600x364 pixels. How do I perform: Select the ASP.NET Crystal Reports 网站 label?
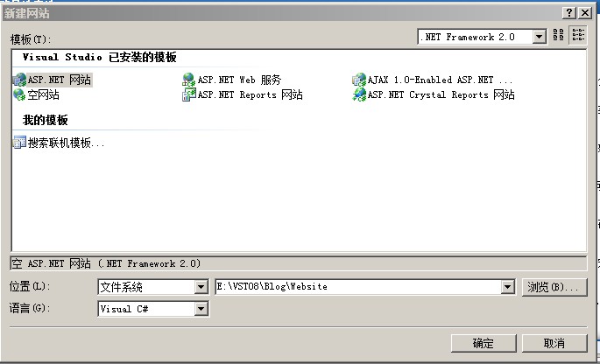[x=441, y=94]
